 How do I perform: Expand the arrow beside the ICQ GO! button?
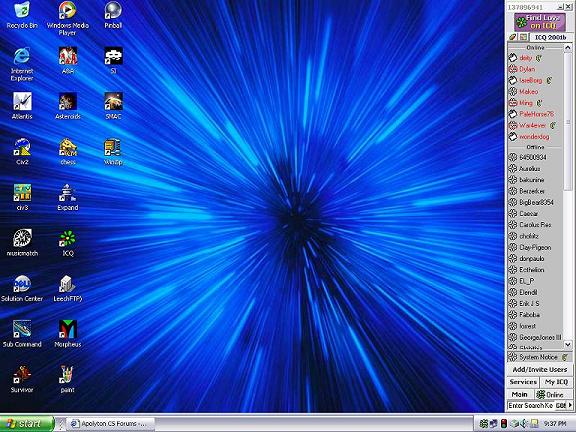pos(570,406)
